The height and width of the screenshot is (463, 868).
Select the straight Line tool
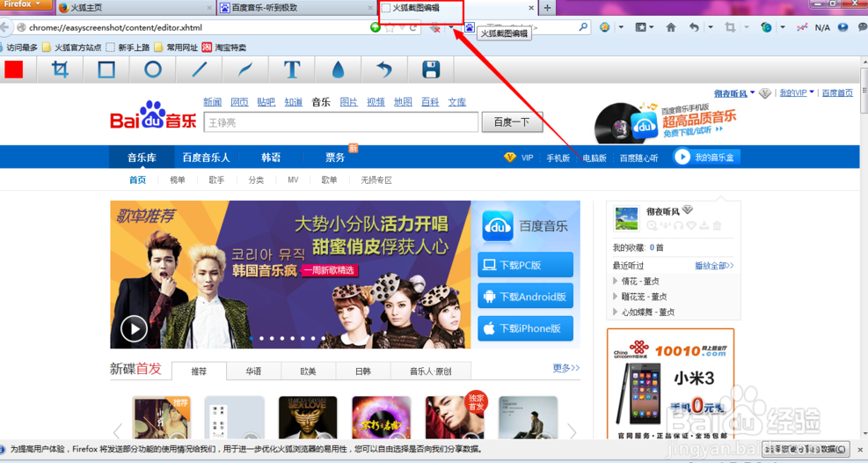click(x=200, y=70)
